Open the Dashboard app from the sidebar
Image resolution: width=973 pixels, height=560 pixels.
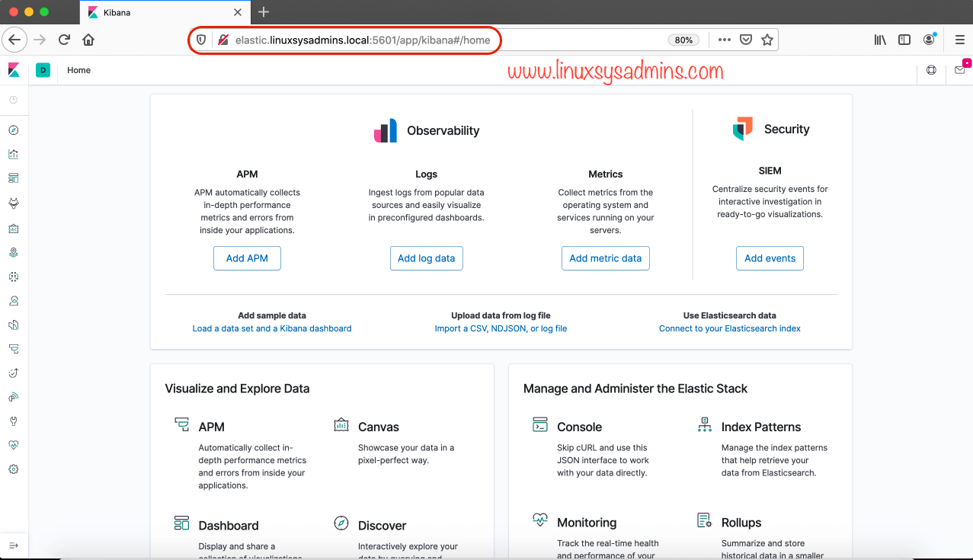pos(13,178)
